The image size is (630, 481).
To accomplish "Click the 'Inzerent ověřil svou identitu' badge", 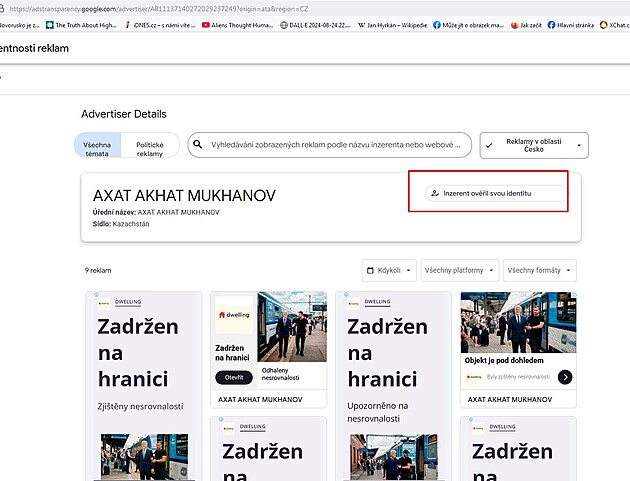I will click(496, 193).
